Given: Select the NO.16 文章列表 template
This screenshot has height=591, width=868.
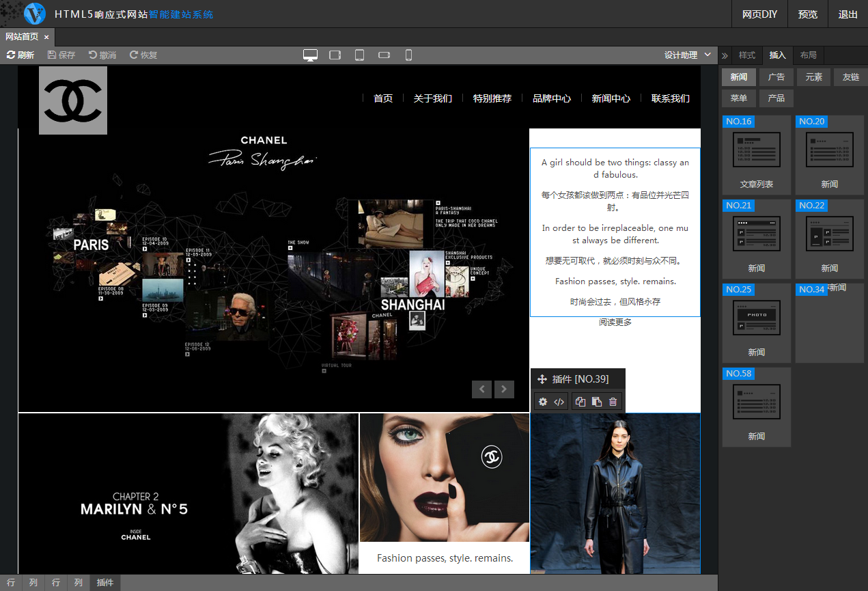Looking at the screenshot, I should click(x=756, y=155).
